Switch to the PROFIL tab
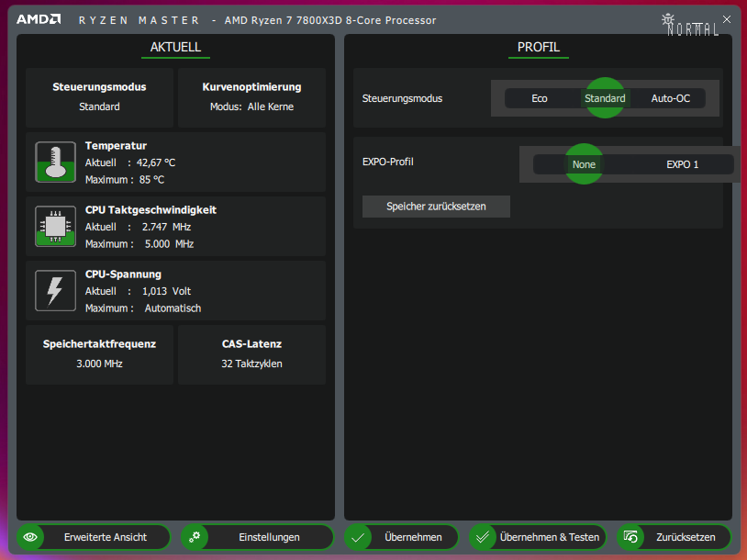Image resolution: width=747 pixels, height=560 pixels. pyautogui.click(x=539, y=48)
